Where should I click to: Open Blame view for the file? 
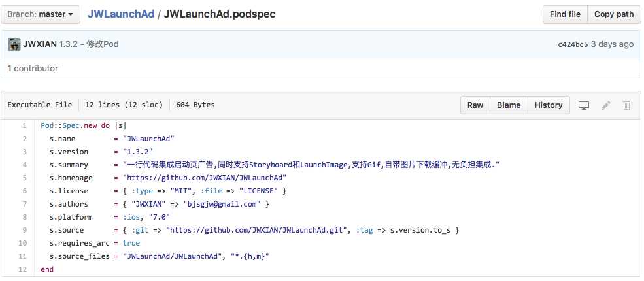point(509,105)
